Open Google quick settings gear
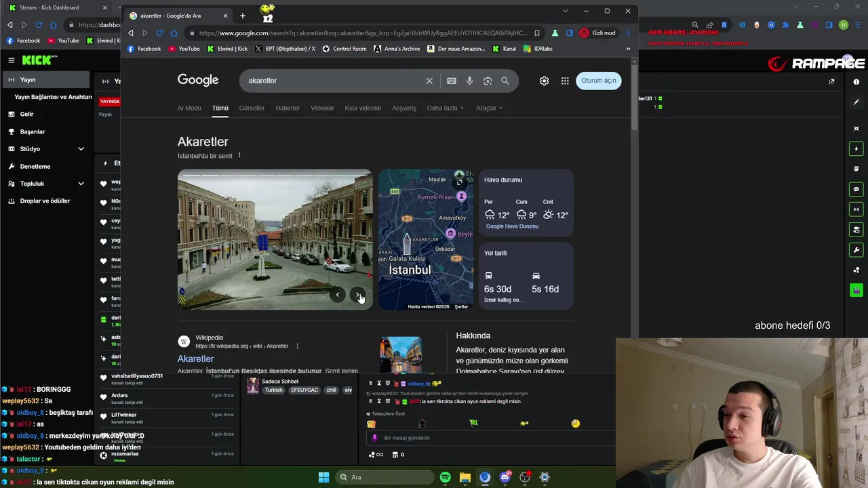Screen dimensions: 868x488 click(544, 81)
